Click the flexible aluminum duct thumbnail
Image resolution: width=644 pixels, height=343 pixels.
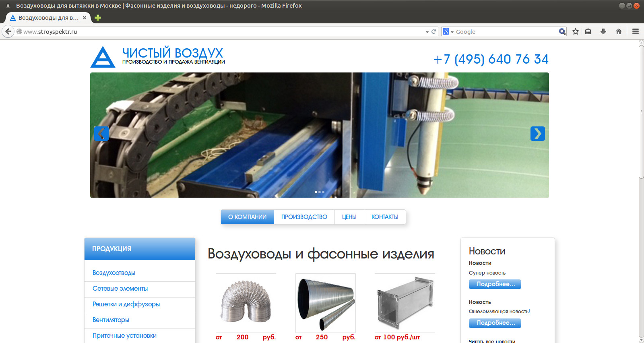[x=246, y=303]
